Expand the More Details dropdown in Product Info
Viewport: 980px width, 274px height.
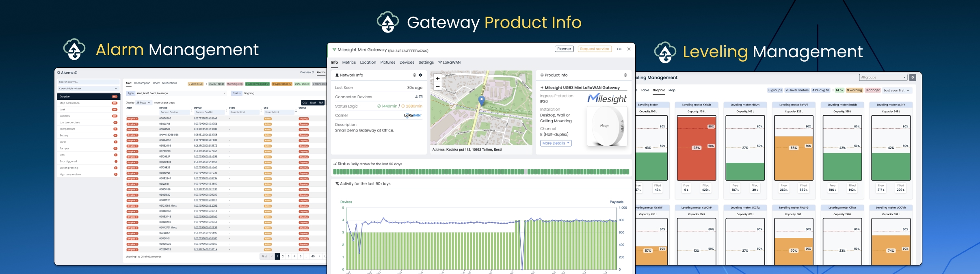(x=556, y=143)
